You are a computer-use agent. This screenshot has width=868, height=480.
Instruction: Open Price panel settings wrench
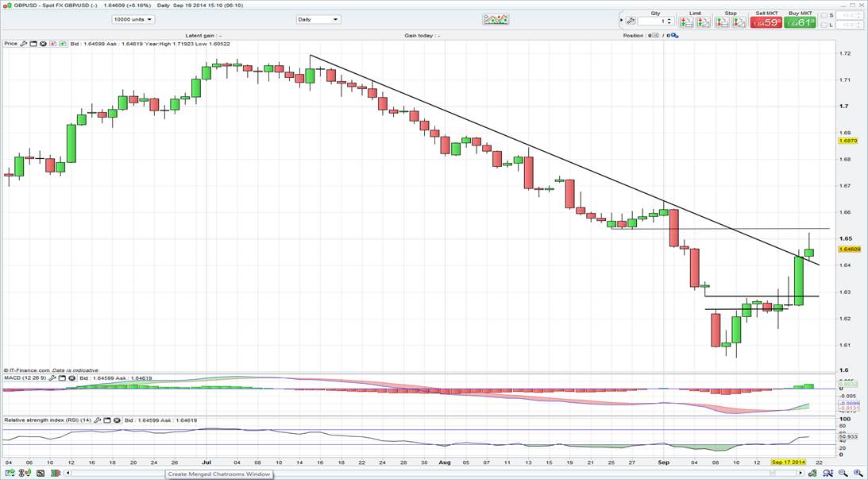(23, 44)
